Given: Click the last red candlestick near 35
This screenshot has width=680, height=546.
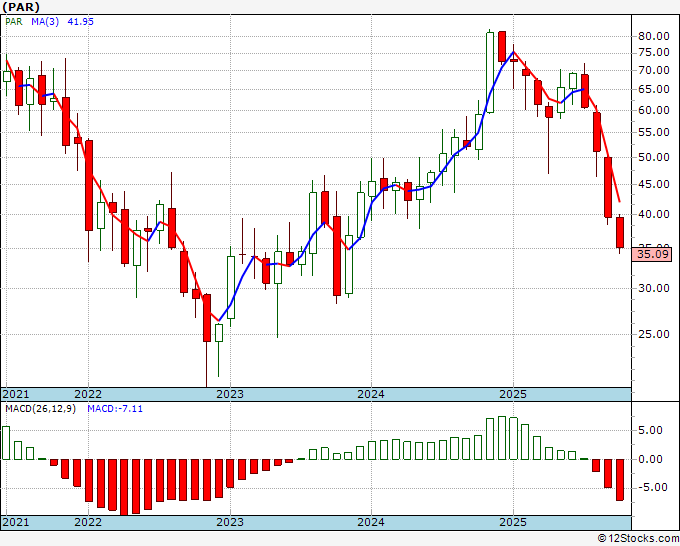Looking at the screenshot, I should 620,233.
